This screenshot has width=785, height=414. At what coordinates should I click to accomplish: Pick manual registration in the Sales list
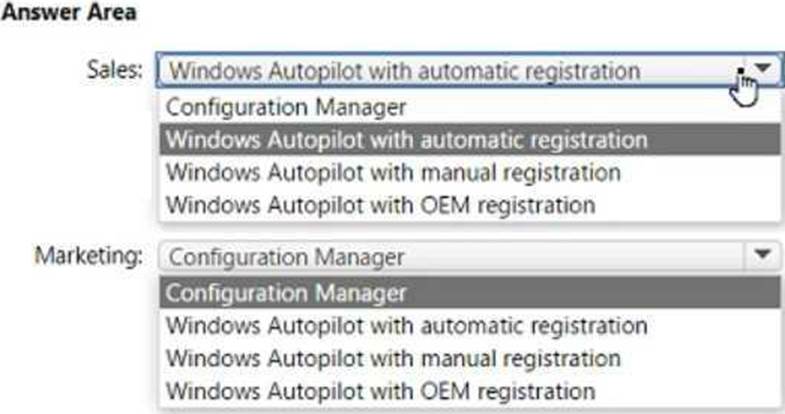pos(393,172)
